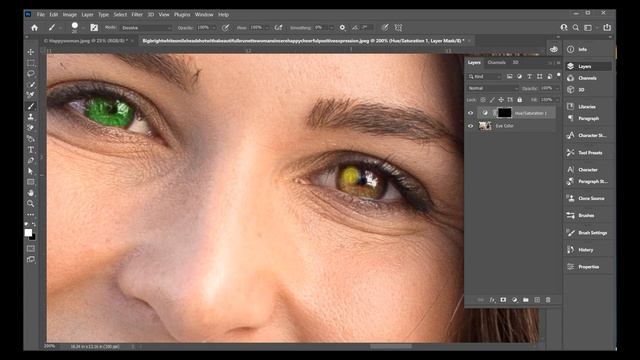
Task: Select the Hue/Saturation layer mask thumbnail
Action: pos(504,113)
